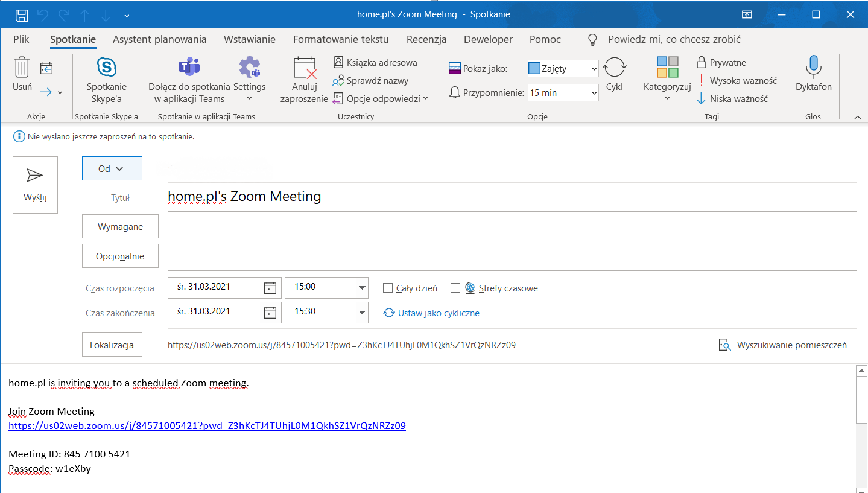The width and height of the screenshot is (868, 493).
Task: Select the Spotkanie tab
Action: [x=73, y=39]
